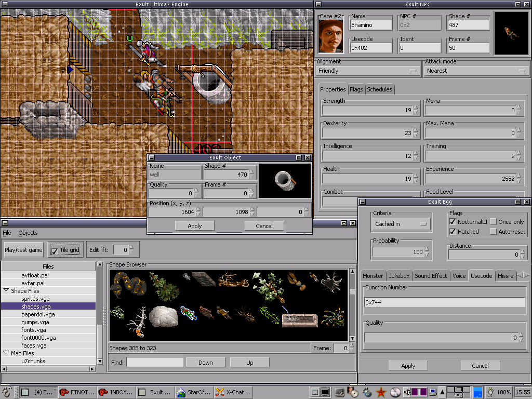Open the Attack mode dropdown
Screen dimensions: 532x399
click(476, 71)
